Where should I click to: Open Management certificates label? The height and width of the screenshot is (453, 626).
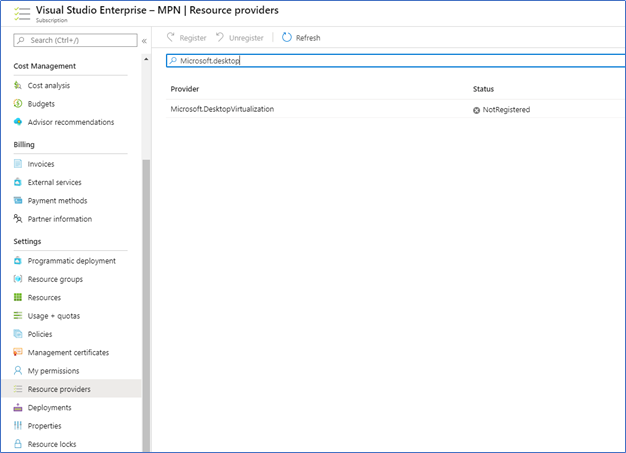click(68, 352)
